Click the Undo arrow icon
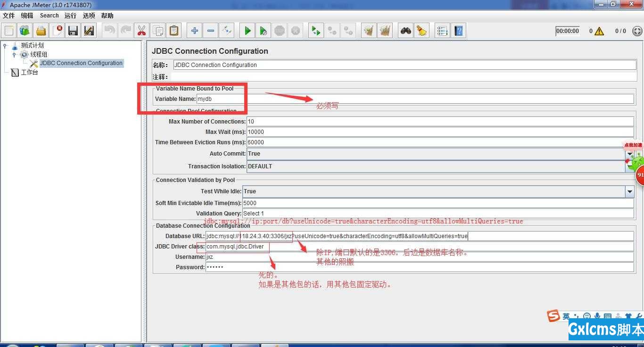644x347 pixels. tap(110, 31)
